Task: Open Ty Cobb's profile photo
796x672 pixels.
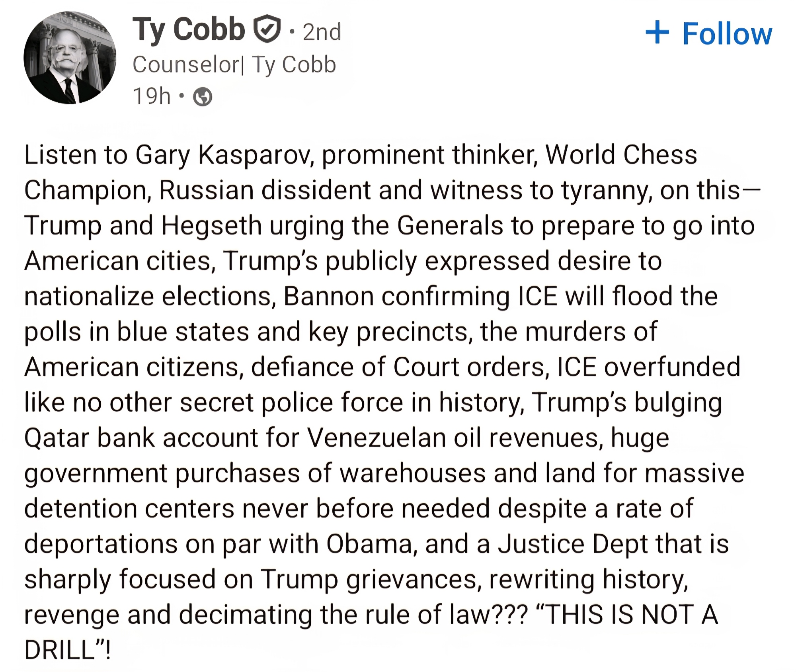Action: coord(70,58)
